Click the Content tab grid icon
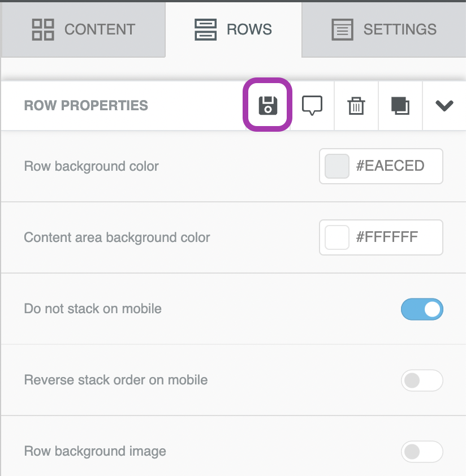 [x=43, y=29]
